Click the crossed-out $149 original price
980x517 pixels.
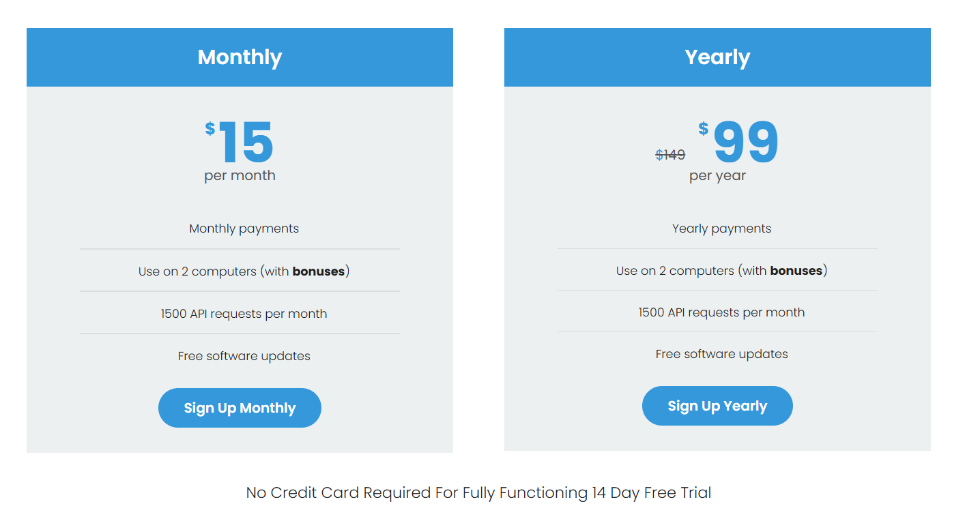(x=670, y=156)
